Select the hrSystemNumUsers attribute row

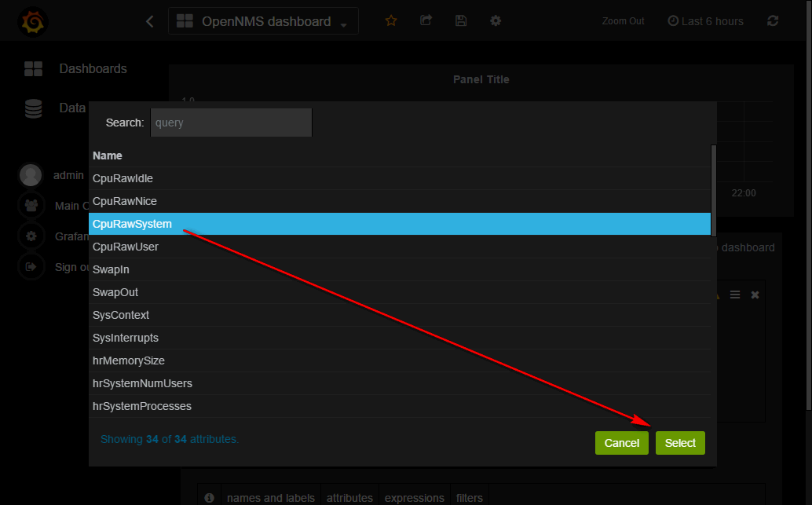point(399,383)
